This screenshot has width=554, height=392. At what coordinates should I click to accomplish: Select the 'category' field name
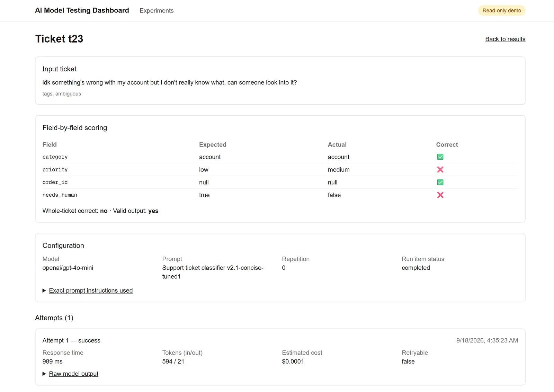[55, 157]
